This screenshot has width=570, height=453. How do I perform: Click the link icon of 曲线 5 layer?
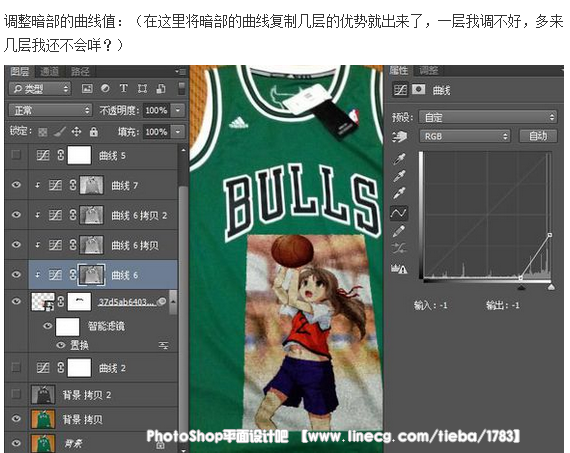61,156
